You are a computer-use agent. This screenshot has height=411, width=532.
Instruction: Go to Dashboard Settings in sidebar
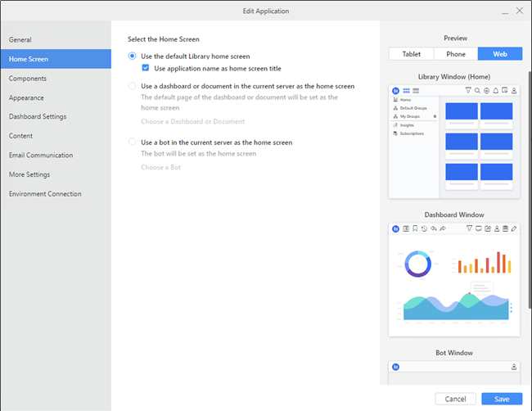(38, 116)
